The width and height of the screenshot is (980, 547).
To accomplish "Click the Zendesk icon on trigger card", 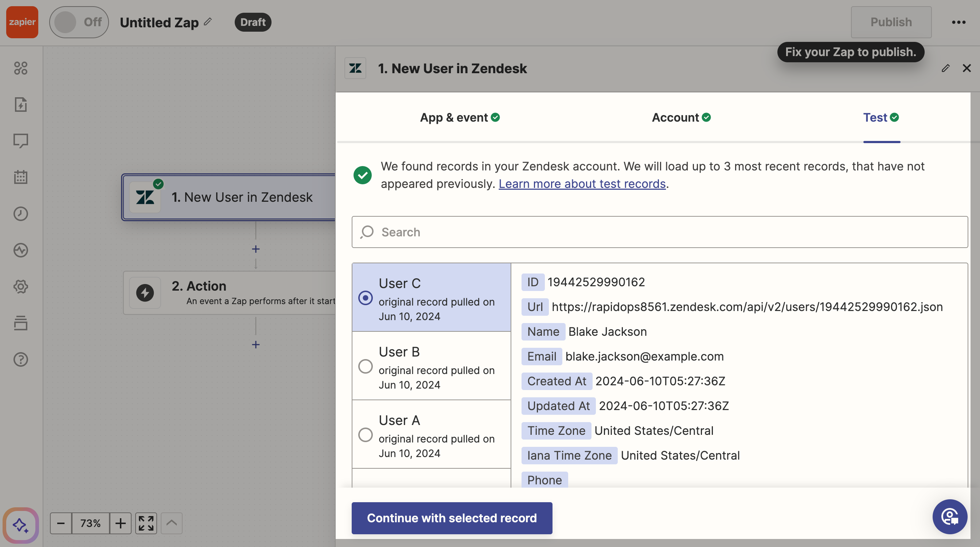I will tap(145, 197).
